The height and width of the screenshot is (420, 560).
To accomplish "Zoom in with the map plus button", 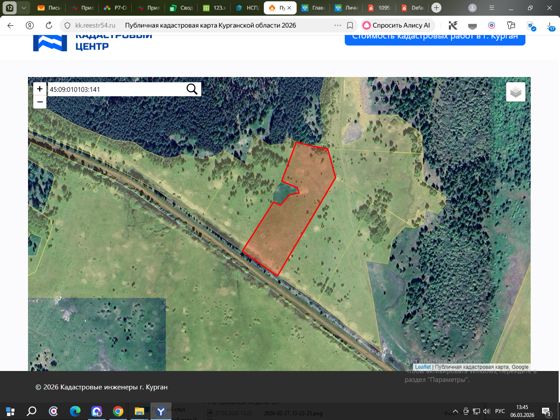I will (40, 89).
